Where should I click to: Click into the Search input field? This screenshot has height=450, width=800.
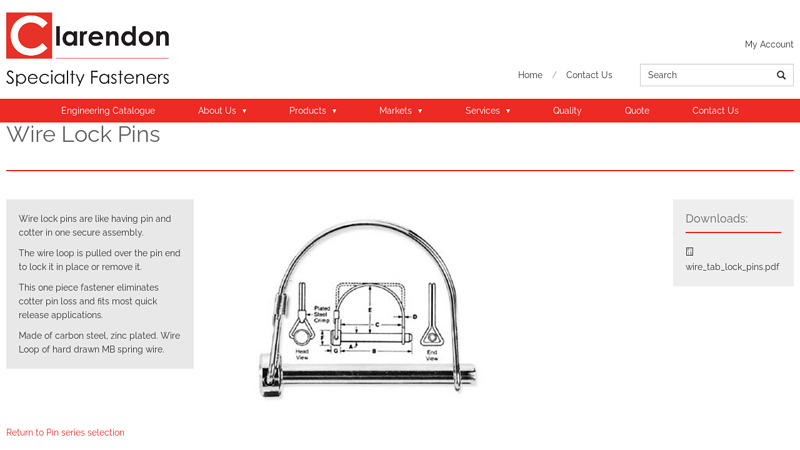(705, 75)
